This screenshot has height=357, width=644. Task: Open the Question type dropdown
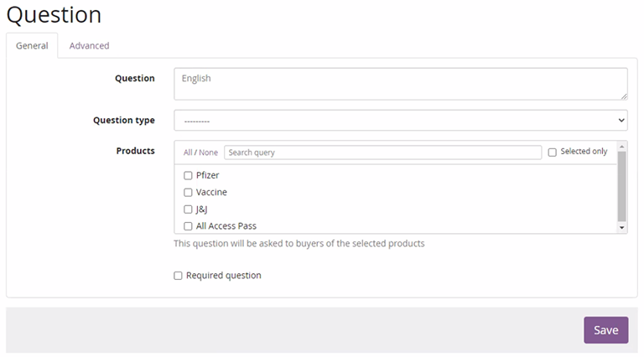pos(400,121)
